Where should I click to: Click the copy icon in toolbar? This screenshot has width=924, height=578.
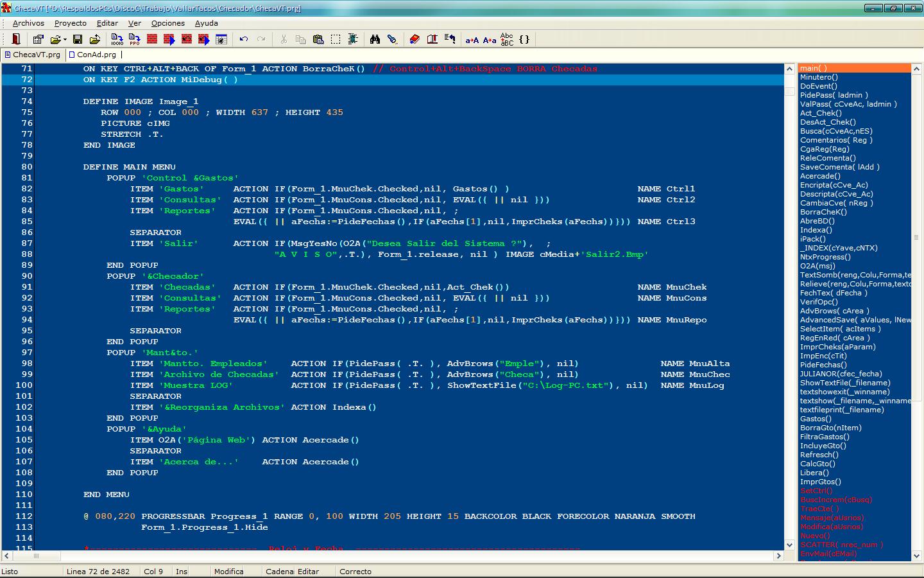coord(300,39)
